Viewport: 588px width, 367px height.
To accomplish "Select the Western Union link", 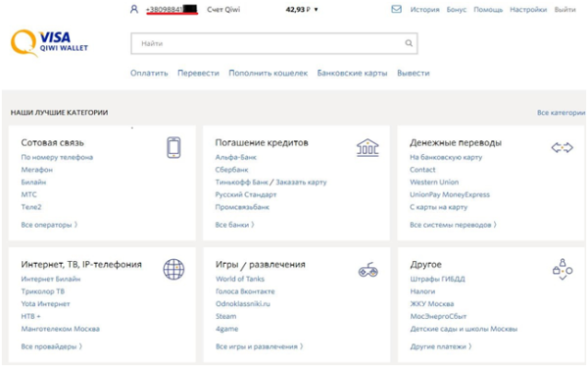I will tap(434, 182).
